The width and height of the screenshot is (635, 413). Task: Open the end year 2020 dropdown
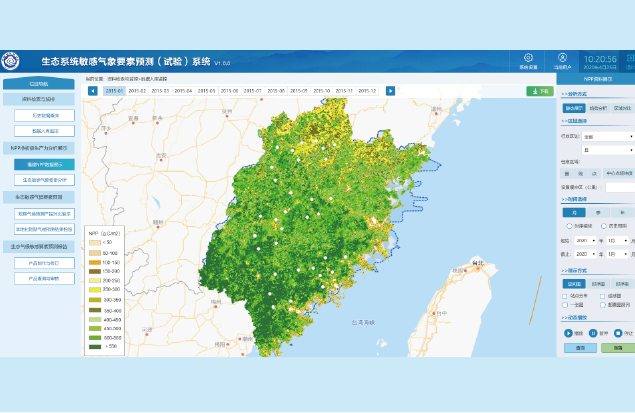(x=584, y=254)
